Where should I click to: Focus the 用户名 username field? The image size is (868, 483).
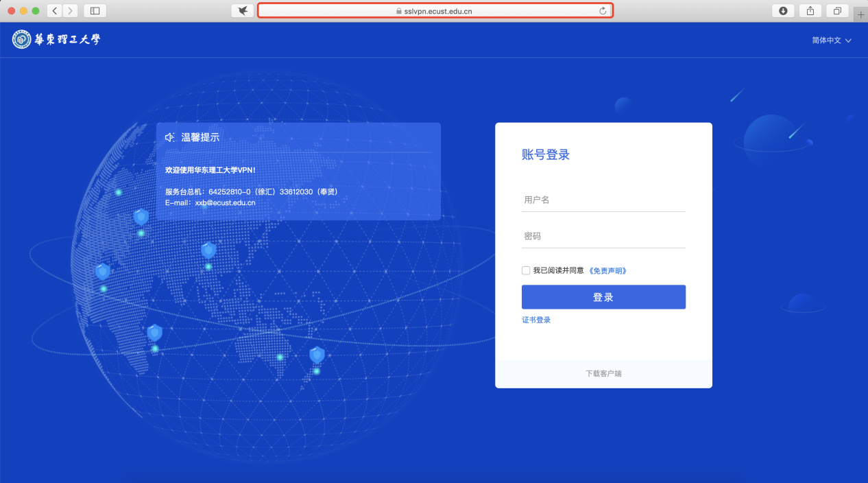click(x=603, y=200)
